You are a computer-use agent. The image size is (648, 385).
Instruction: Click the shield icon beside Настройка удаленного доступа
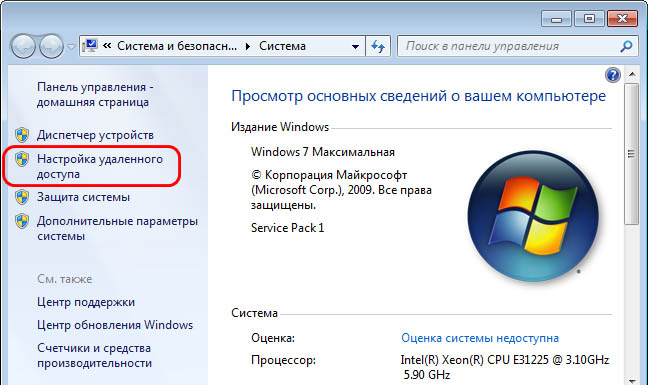tap(22, 159)
